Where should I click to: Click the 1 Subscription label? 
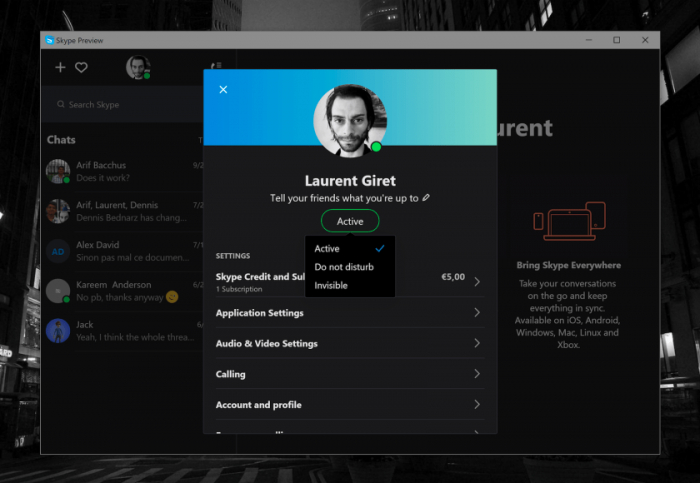(239, 289)
